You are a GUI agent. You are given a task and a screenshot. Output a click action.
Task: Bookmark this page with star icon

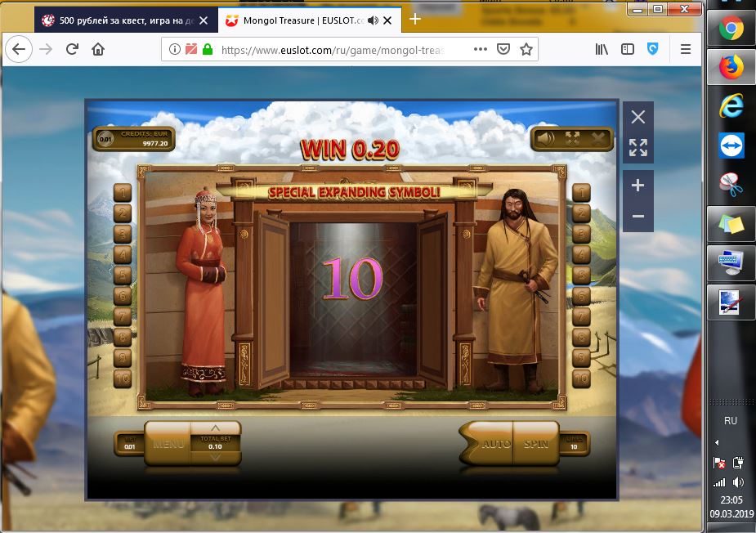(526, 50)
